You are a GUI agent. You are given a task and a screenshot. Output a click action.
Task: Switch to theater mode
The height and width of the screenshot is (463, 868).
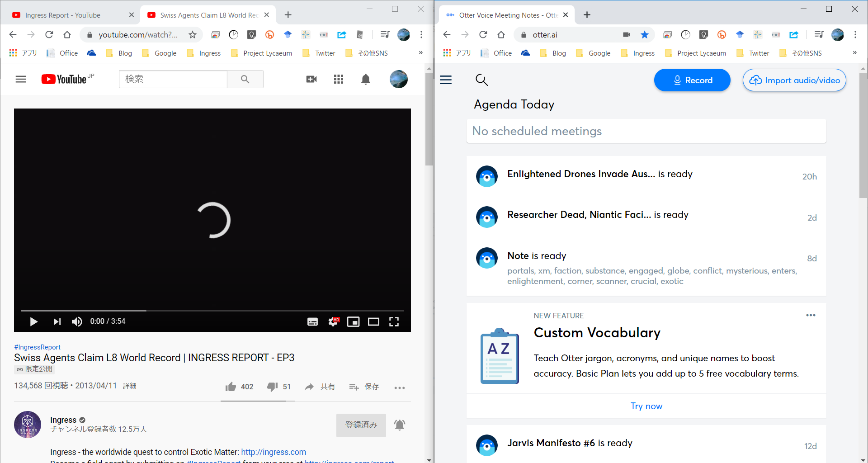point(373,321)
